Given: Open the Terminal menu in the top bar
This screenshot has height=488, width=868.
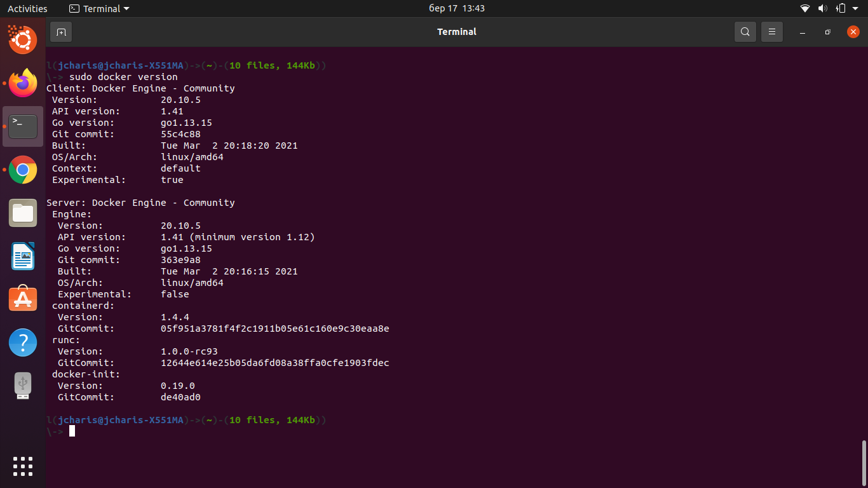Looking at the screenshot, I should click(99, 8).
